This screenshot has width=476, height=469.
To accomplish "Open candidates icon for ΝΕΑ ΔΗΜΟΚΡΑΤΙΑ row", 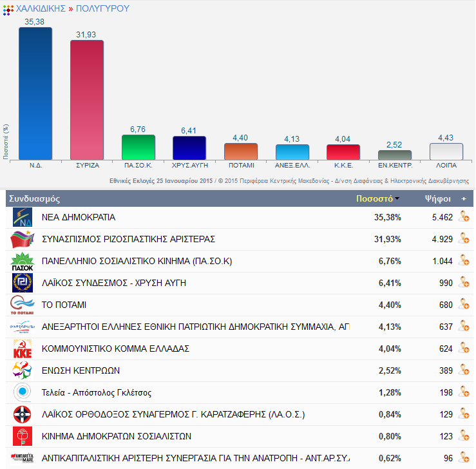I will pos(464,216).
